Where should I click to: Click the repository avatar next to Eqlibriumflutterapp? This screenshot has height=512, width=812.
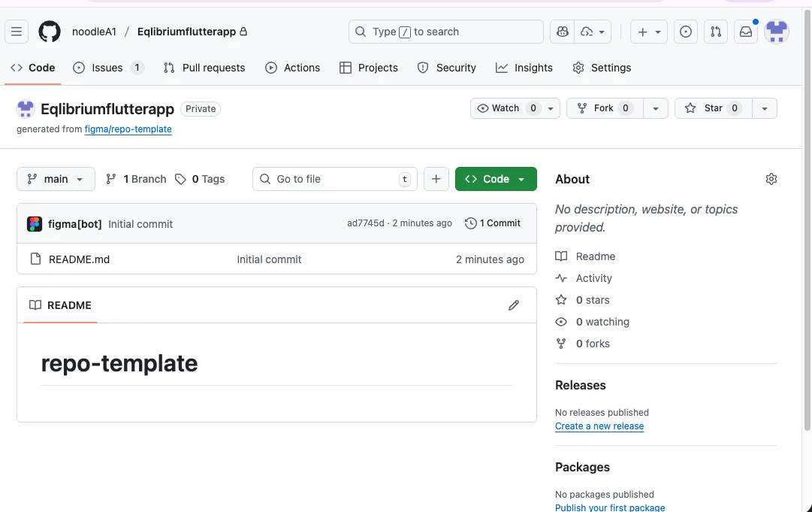(x=26, y=109)
